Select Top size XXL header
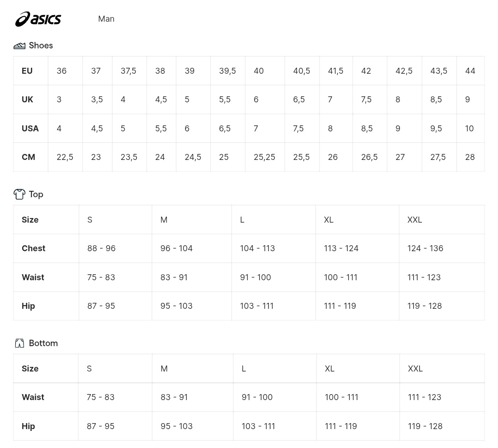 pos(442,220)
